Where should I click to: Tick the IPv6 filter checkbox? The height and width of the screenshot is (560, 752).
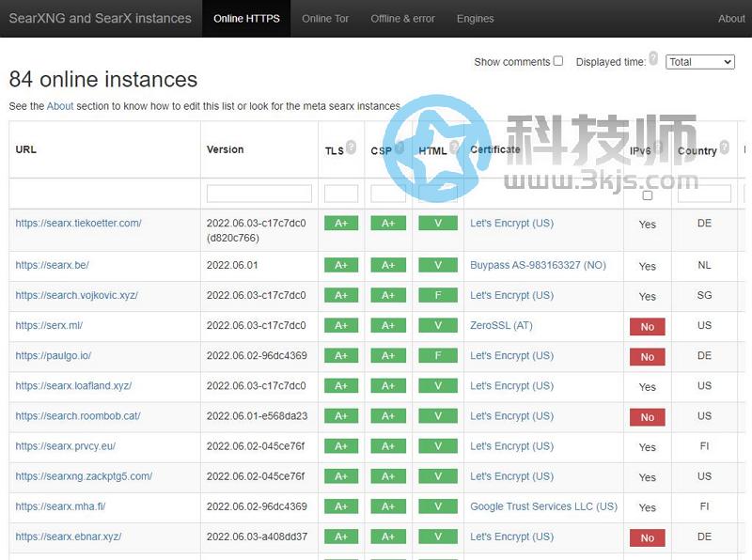[648, 195]
